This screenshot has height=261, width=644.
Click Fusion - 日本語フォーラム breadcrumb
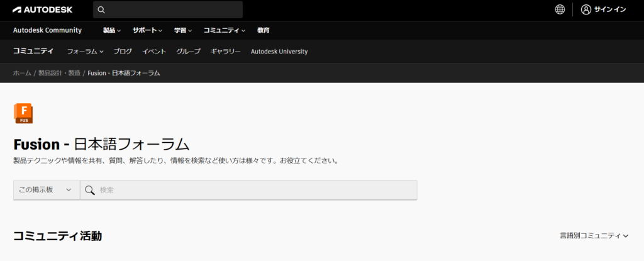pyautogui.click(x=124, y=73)
